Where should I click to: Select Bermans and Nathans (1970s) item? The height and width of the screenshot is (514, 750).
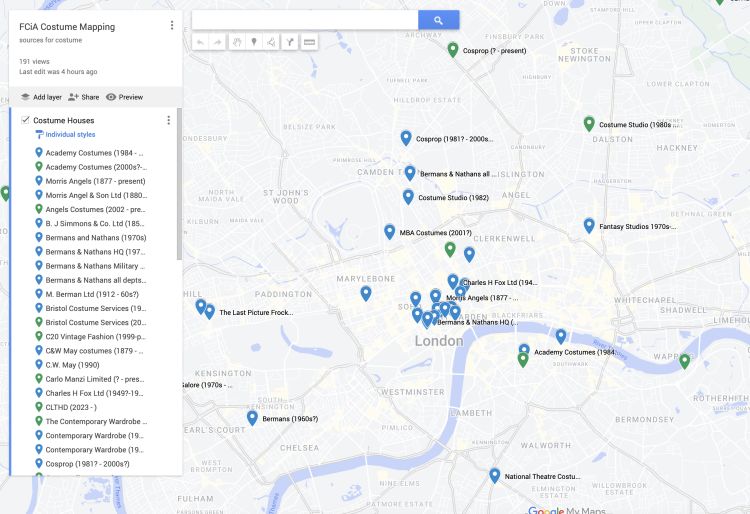pyautogui.click(x=91, y=238)
